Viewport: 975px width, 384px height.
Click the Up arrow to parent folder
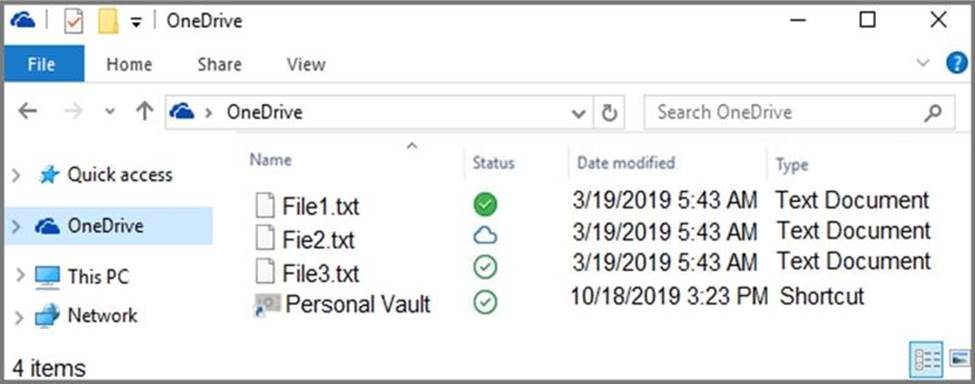pyautogui.click(x=144, y=112)
